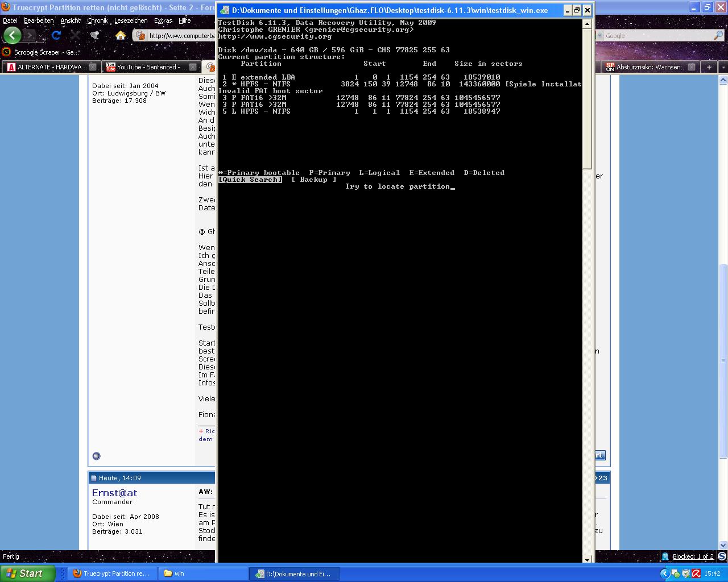Open the Windows Start menu
The width and height of the screenshot is (728, 582).
[28, 573]
